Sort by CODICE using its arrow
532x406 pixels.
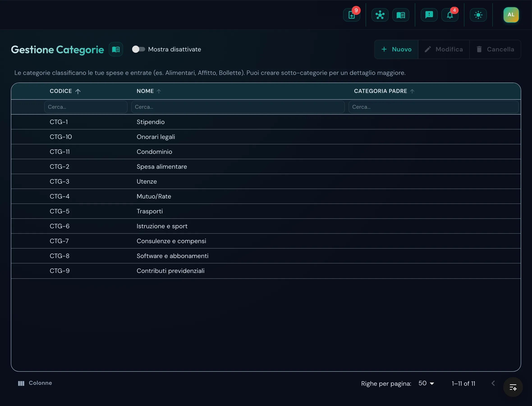coord(78,91)
